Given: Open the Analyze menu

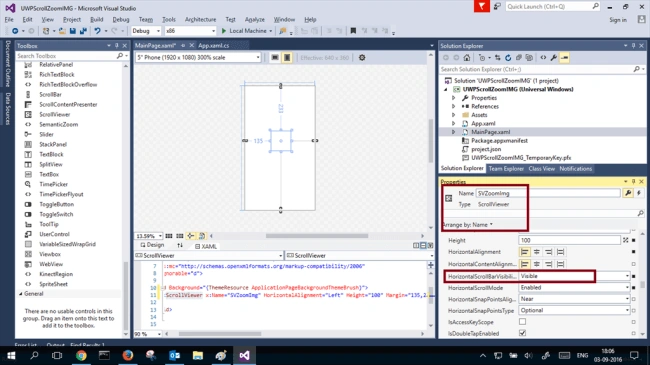Looking at the screenshot, I should [x=255, y=19].
